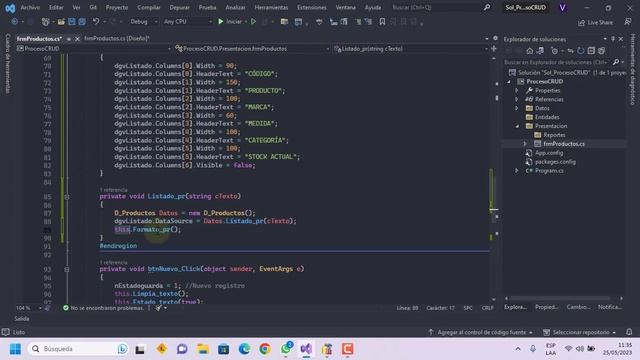Image resolution: width=640 pixels, height=360 pixels.
Task: Open the zoom level 104 % dropdown
Action: 29,308
